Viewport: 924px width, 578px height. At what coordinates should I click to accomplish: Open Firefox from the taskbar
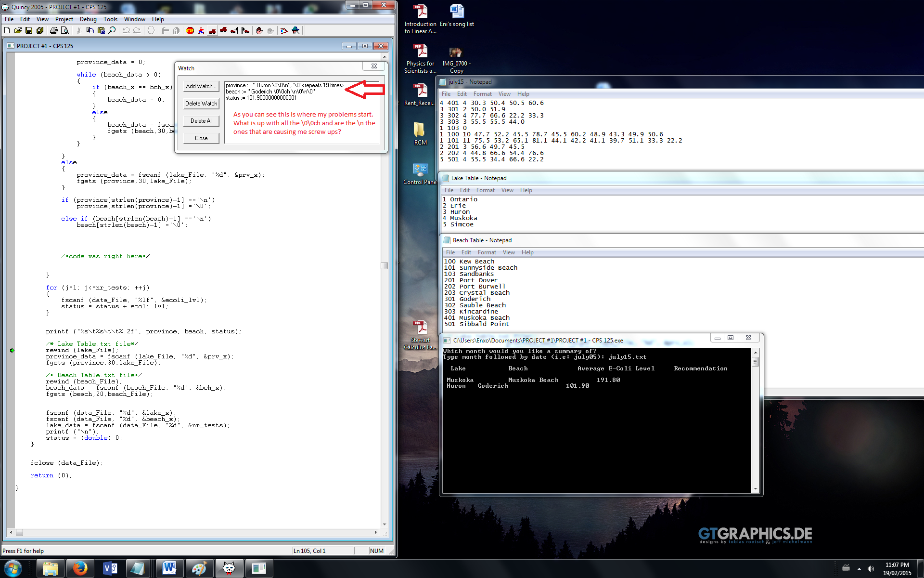pyautogui.click(x=80, y=568)
